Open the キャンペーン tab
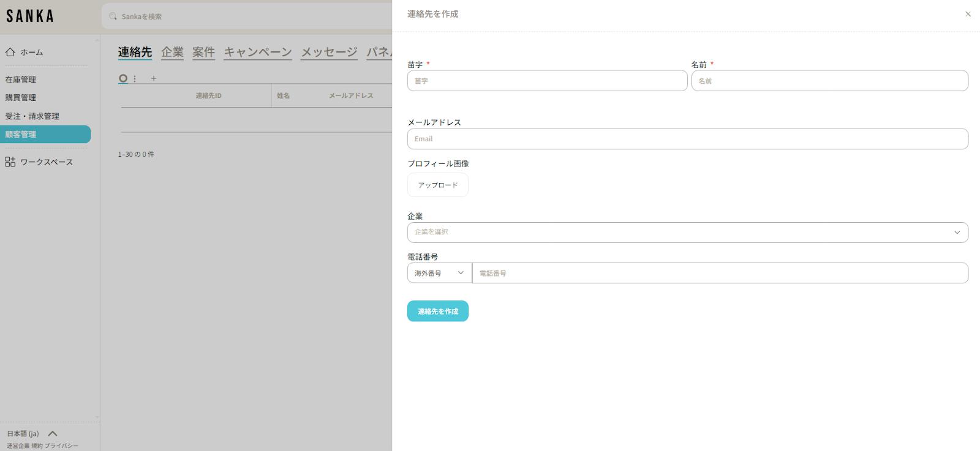 (257, 52)
